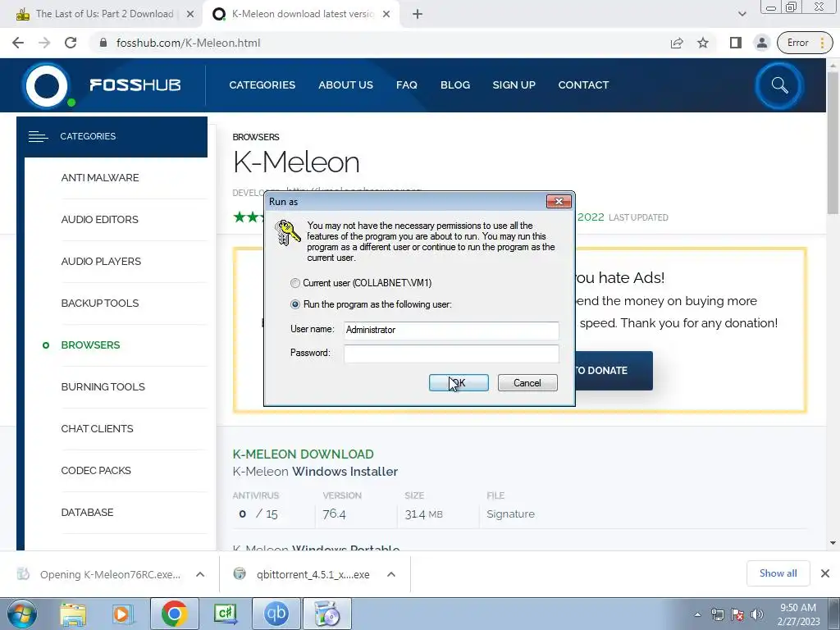
Task: Select BURNING TOOLS category
Action: [x=103, y=386]
